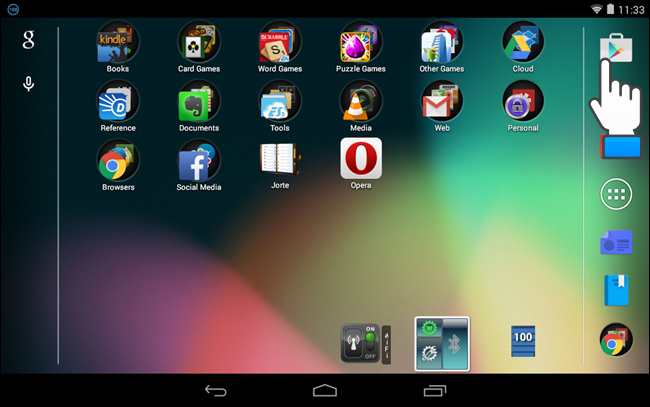
Task: Open the all apps drawer
Action: click(x=616, y=194)
